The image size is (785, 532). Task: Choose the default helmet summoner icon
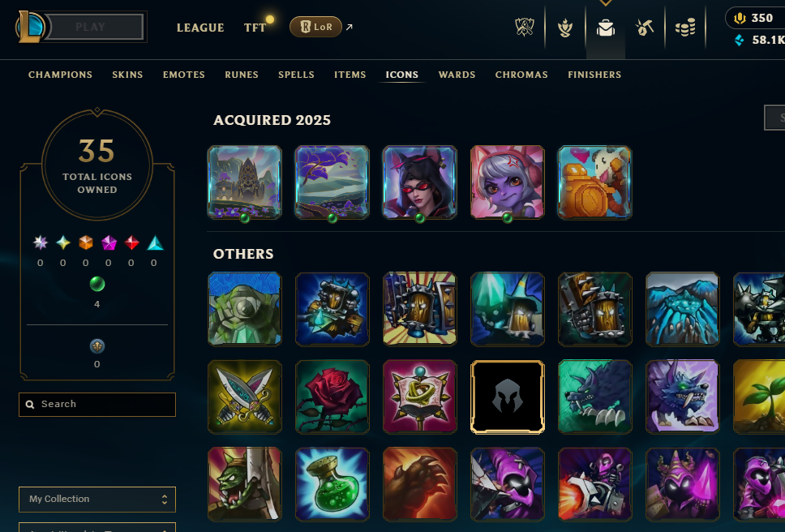click(508, 397)
